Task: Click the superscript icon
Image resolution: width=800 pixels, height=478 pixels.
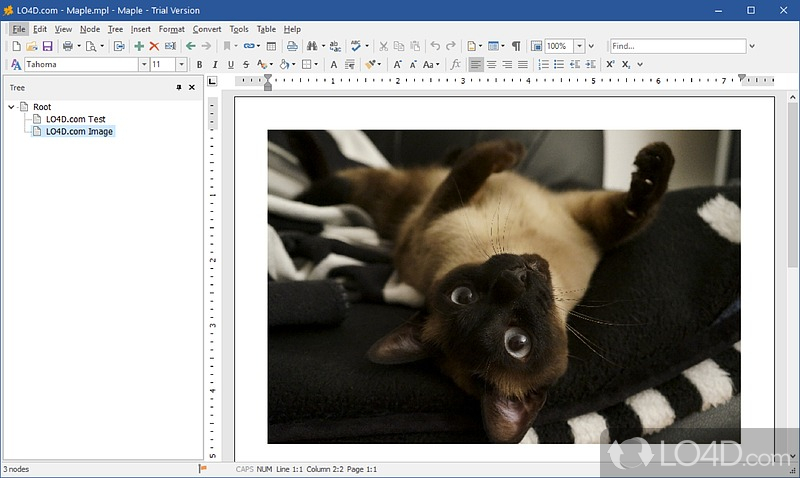Action: (609, 64)
